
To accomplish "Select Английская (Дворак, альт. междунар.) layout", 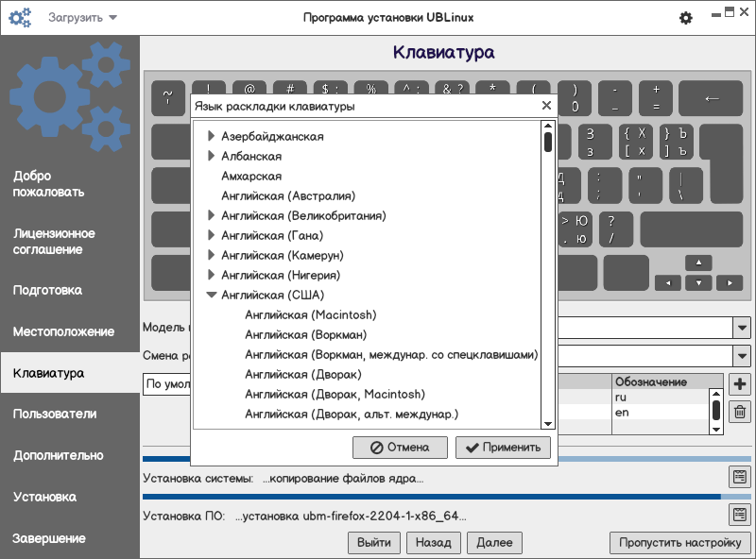I will [352, 414].
